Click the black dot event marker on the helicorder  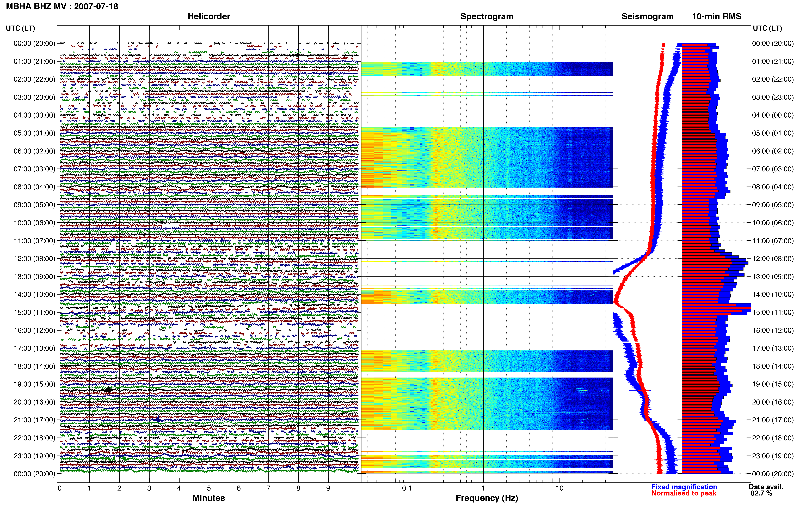[108, 390]
